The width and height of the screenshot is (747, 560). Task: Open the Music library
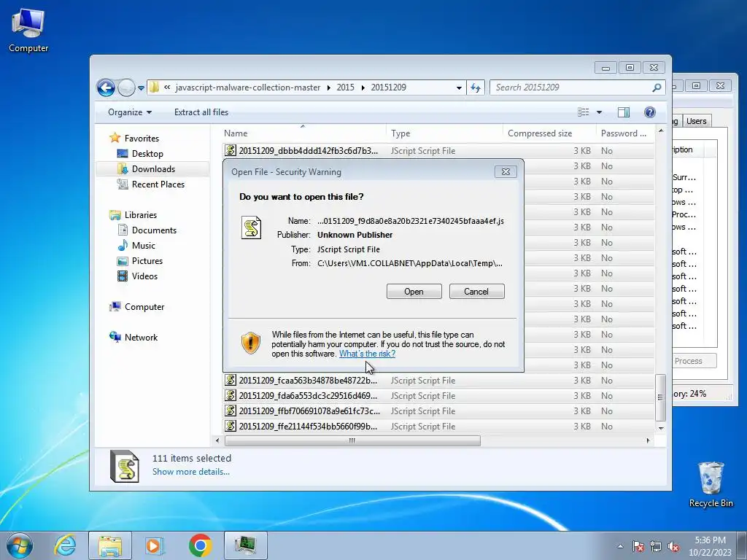[x=143, y=246]
